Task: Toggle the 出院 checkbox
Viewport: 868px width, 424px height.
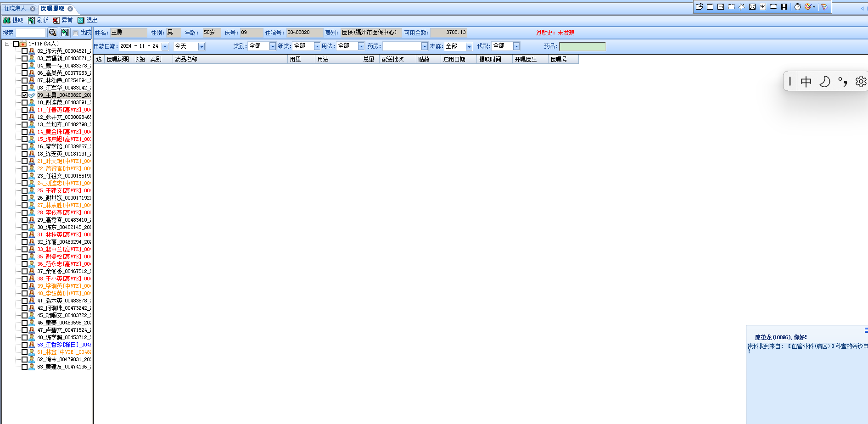Action: 75,33
